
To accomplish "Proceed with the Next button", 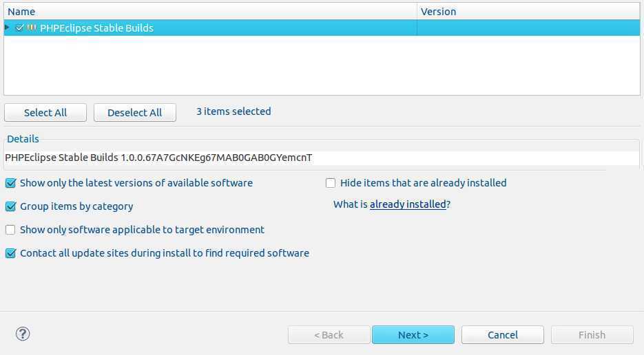I will [413, 335].
